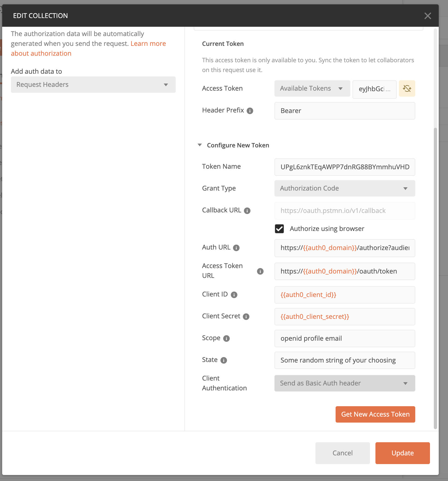The height and width of the screenshot is (481, 448).
Task: Show the Client Secret info icon
Action: point(246,317)
